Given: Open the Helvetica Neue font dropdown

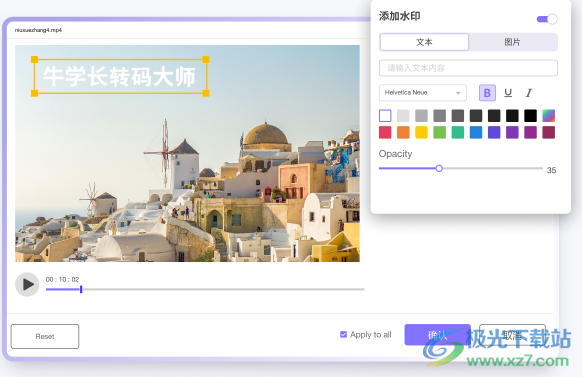Looking at the screenshot, I should tap(423, 93).
